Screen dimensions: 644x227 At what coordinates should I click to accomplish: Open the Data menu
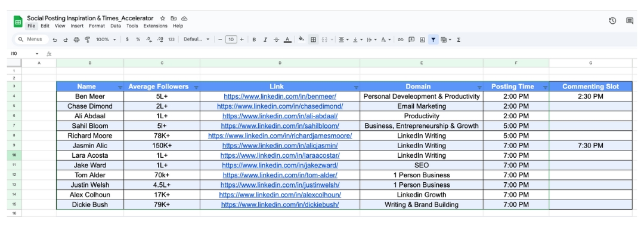(x=116, y=26)
